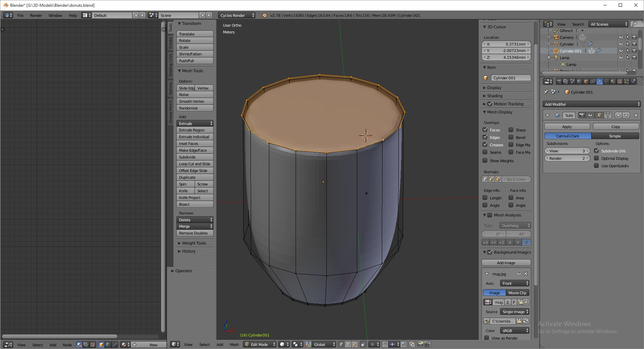Open the Particles properties tab sparkle icon

(x=626, y=81)
